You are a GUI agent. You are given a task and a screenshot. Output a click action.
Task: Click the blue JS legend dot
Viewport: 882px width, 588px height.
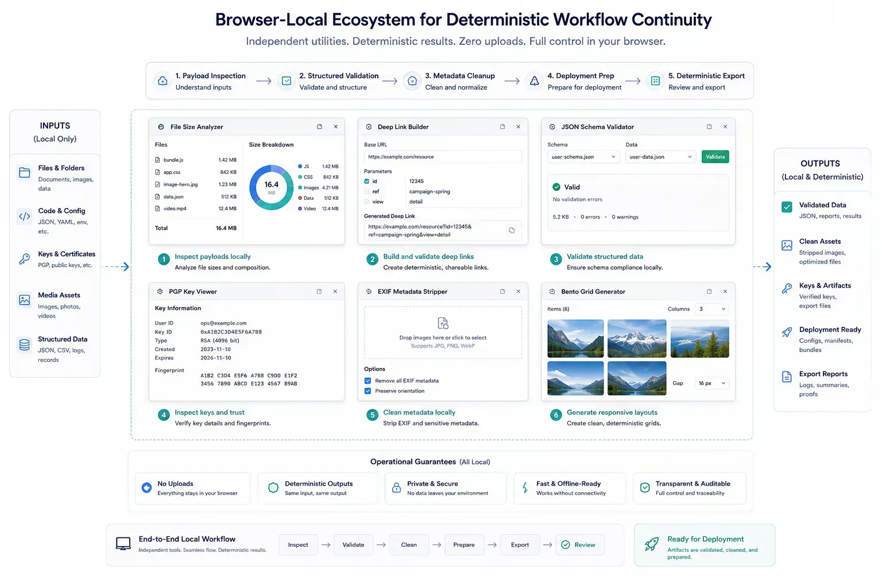300,167
